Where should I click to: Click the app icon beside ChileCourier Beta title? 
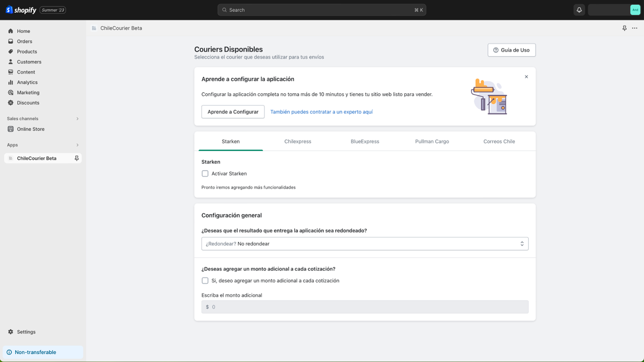94,28
